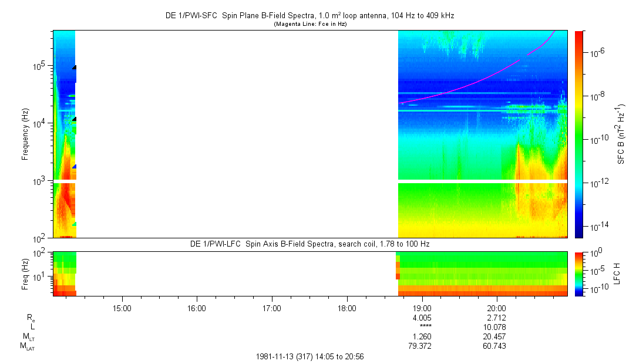Click the Re value 4.005
636x364 pixels.
click(422, 317)
